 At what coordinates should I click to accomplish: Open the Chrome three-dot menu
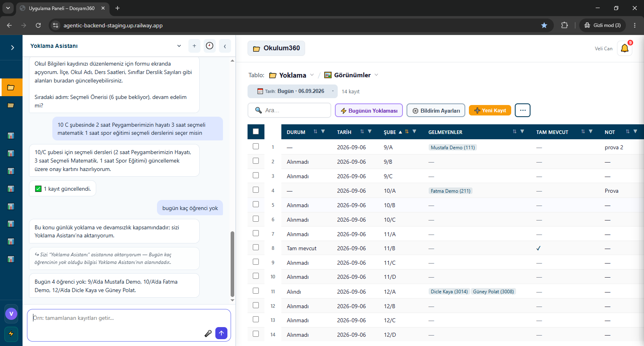tap(635, 25)
